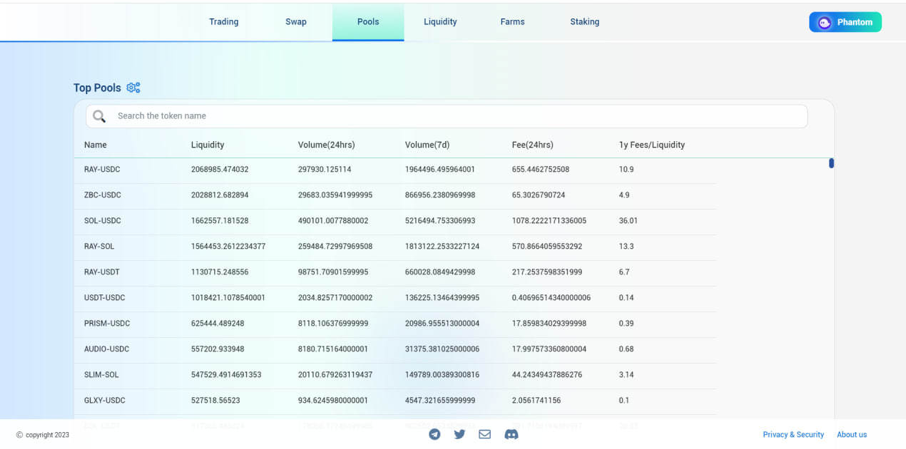This screenshot has width=906, height=449.
Task: Sort by the Liquidity column header
Action: tap(208, 145)
